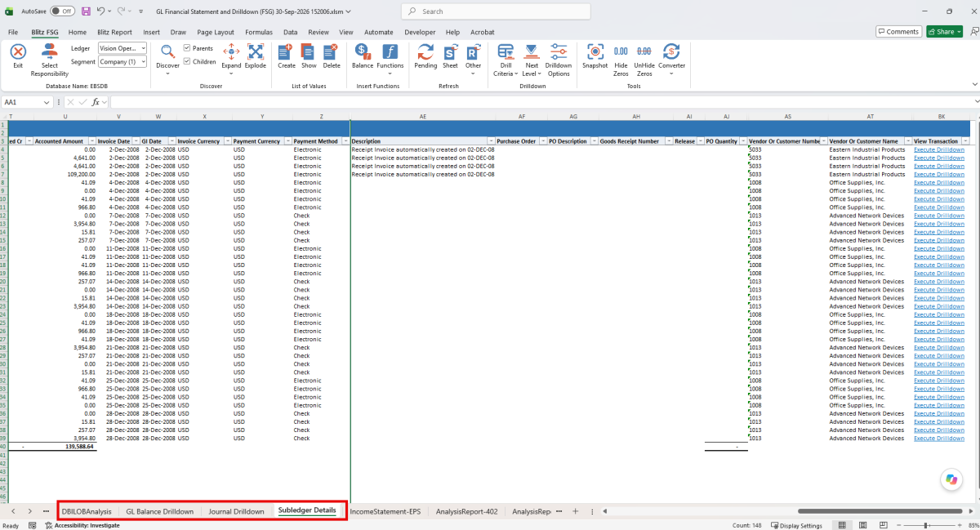Switch to Journal Drilldown sheet
The width and height of the screenshot is (980, 530).
[x=236, y=511]
